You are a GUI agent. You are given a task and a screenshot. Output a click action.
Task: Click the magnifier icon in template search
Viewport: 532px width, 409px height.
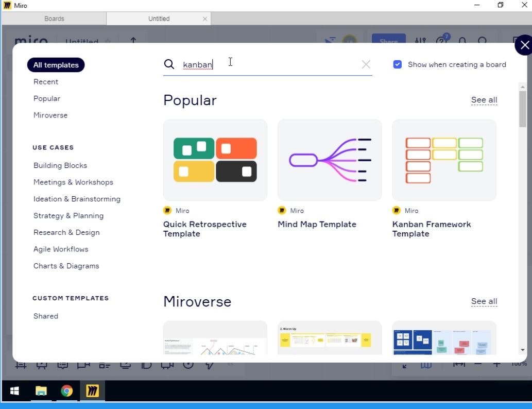pos(169,64)
